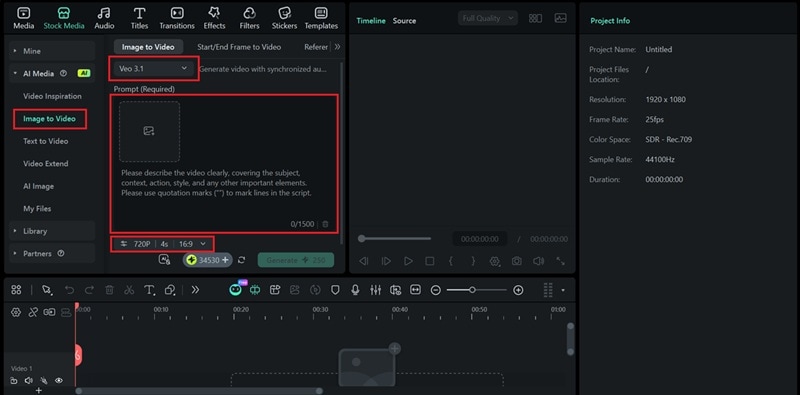Open the Veo 3.1 model dropdown

tap(154, 68)
